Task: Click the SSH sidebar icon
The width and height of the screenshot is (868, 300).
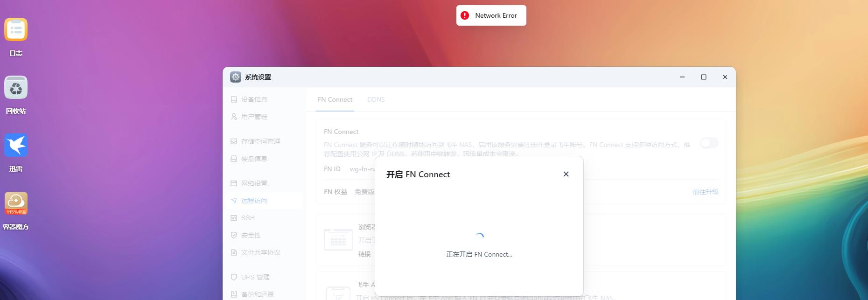Action: pyautogui.click(x=234, y=218)
